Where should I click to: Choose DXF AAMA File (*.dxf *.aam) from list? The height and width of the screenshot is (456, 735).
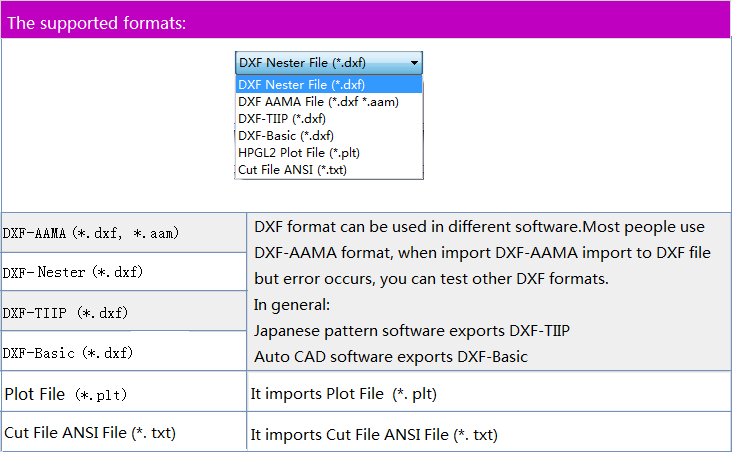(x=318, y=102)
